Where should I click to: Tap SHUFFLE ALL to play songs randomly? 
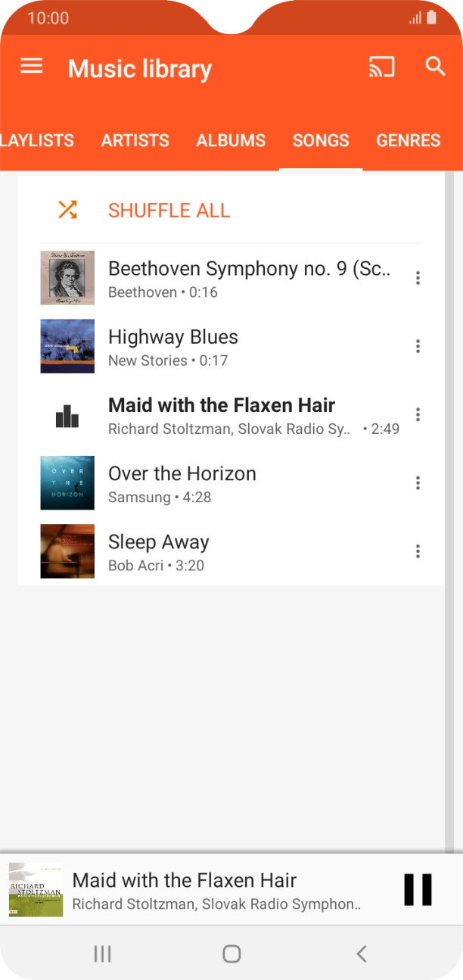[169, 210]
